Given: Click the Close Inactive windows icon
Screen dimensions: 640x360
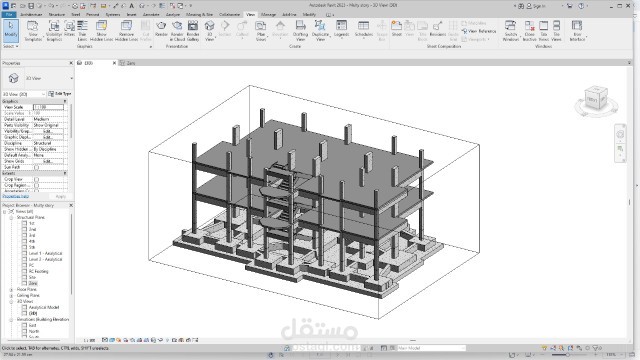Looking at the screenshot, I should click(529, 31).
